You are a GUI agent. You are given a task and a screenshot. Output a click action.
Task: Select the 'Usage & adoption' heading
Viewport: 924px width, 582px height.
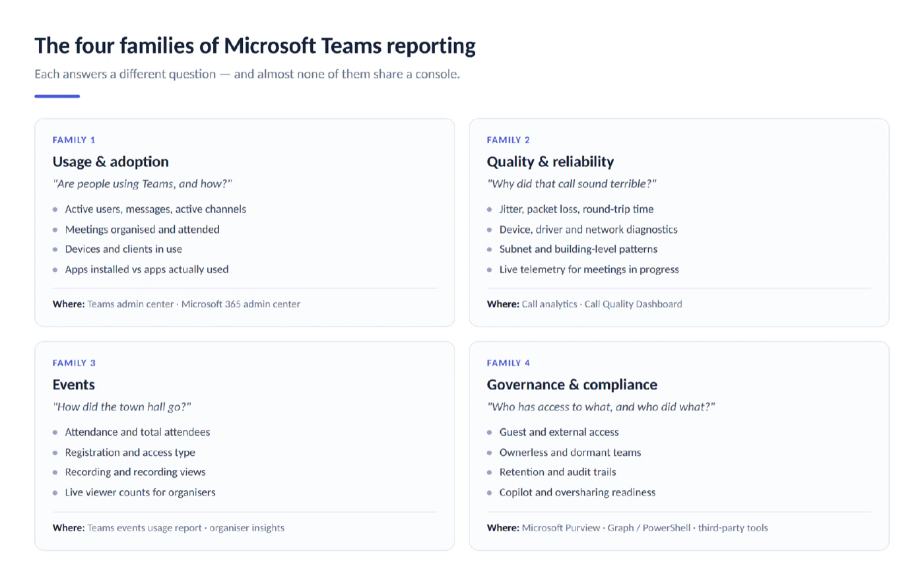click(110, 162)
